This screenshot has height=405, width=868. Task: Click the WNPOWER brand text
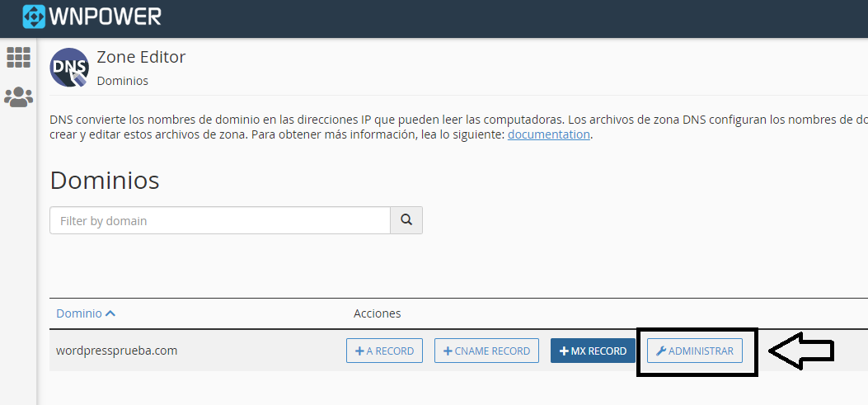pyautogui.click(x=106, y=16)
